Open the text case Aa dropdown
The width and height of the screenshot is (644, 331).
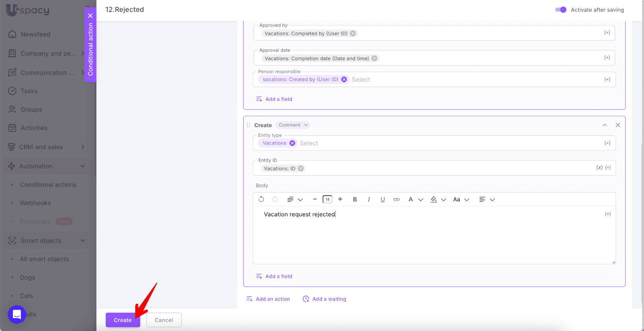pyautogui.click(x=461, y=199)
